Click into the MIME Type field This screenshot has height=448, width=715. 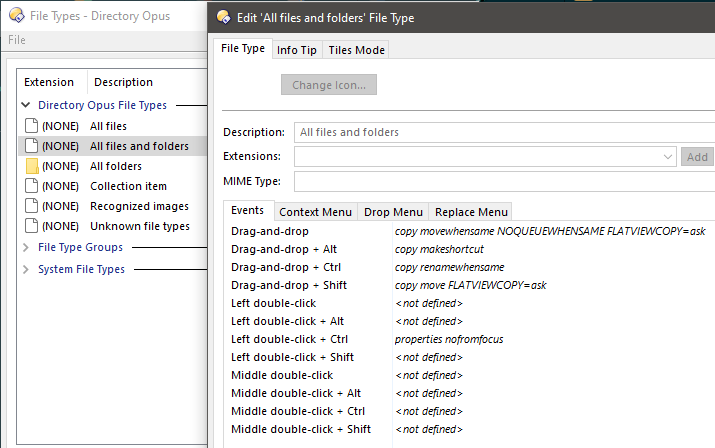point(504,182)
